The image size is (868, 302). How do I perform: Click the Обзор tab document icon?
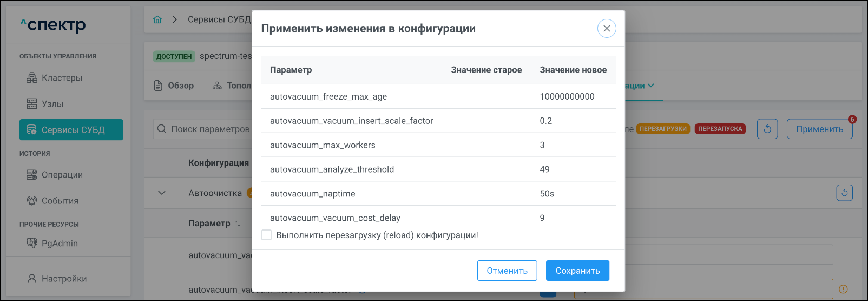click(158, 86)
